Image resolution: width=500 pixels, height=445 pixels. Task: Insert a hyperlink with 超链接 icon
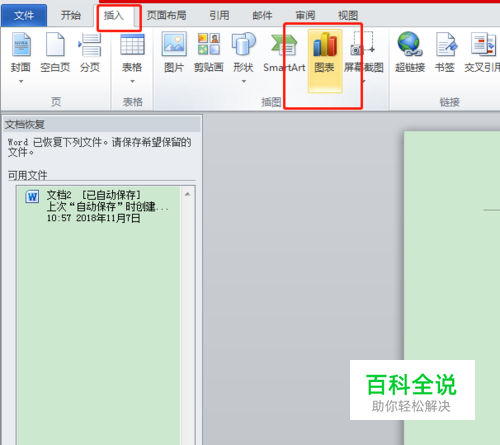point(410,44)
